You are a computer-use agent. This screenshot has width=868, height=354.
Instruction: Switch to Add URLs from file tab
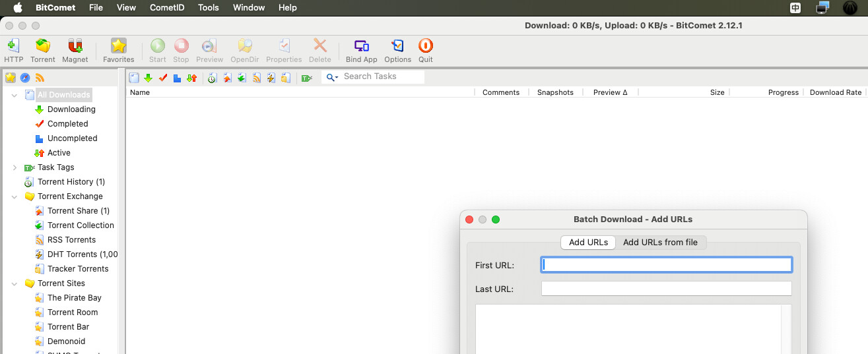click(660, 243)
